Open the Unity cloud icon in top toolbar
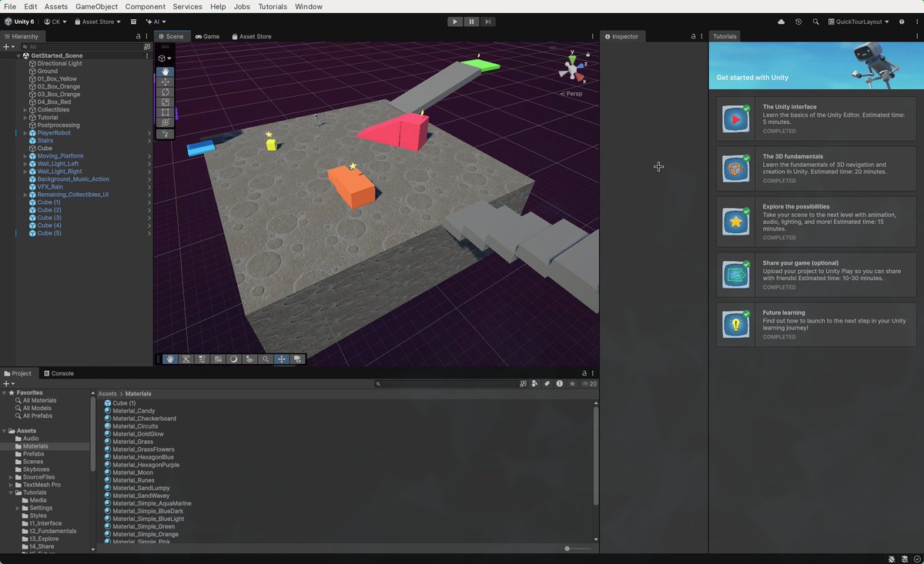The image size is (924, 564). point(782,22)
